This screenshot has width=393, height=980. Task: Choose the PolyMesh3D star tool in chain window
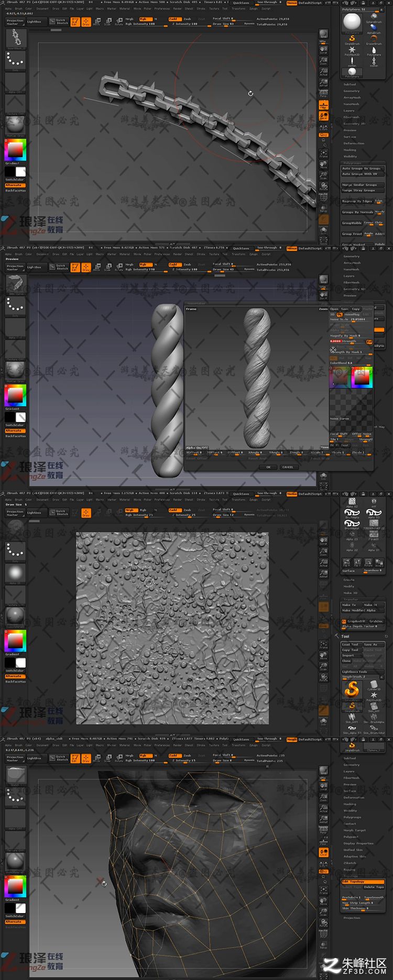point(352,51)
